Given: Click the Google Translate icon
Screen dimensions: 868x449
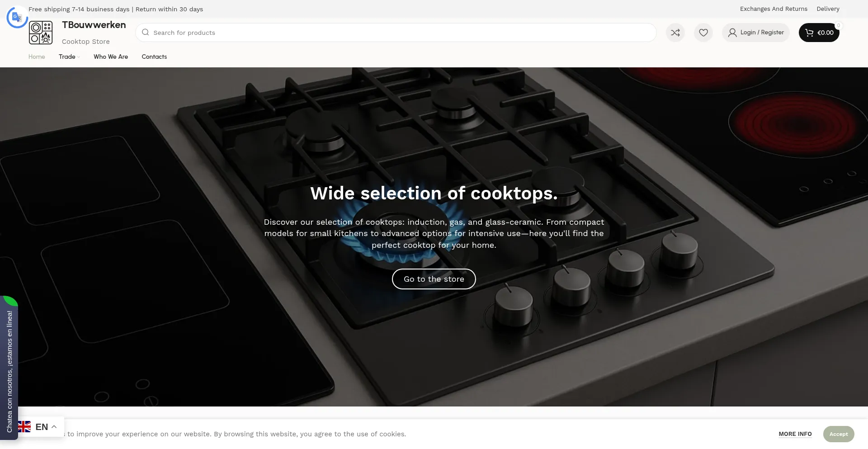Looking at the screenshot, I should [x=17, y=17].
